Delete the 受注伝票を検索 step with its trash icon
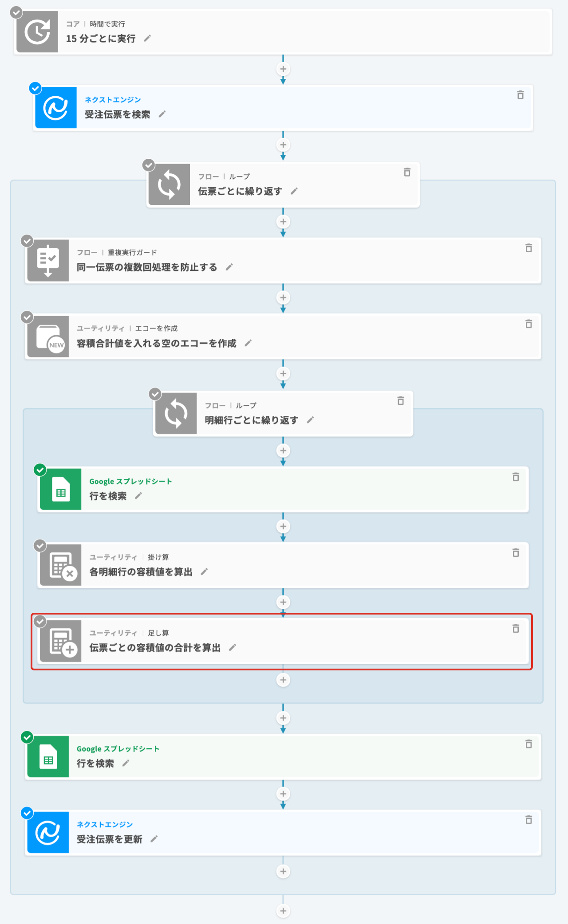The image size is (568, 924). tap(521, 95)
